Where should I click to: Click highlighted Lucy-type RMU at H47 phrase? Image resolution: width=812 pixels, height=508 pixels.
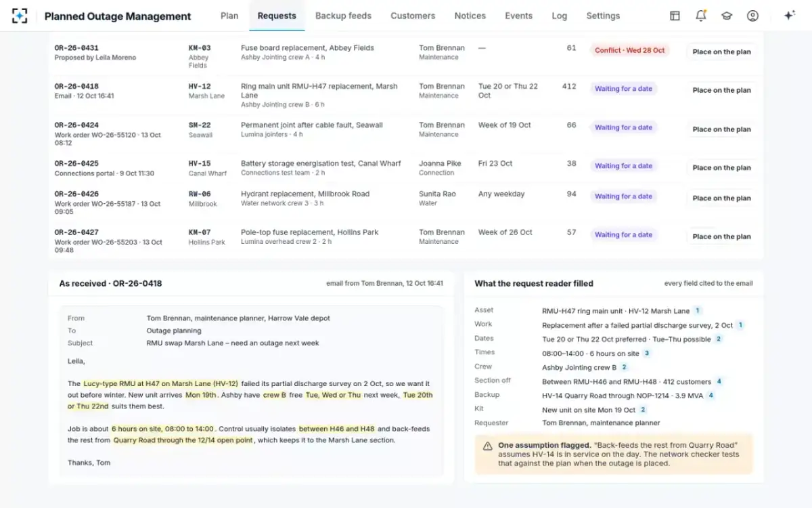pyautogui.click(x=161, y=383)
